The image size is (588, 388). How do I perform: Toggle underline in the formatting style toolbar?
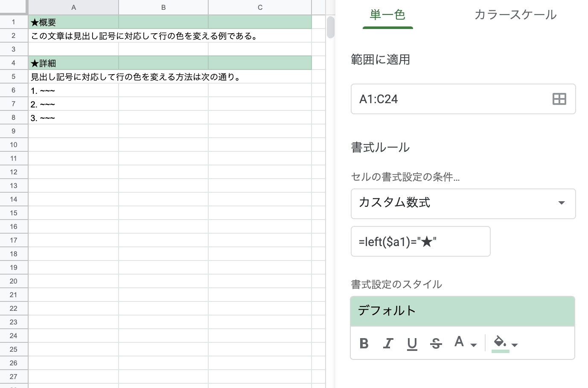(412, 343)
